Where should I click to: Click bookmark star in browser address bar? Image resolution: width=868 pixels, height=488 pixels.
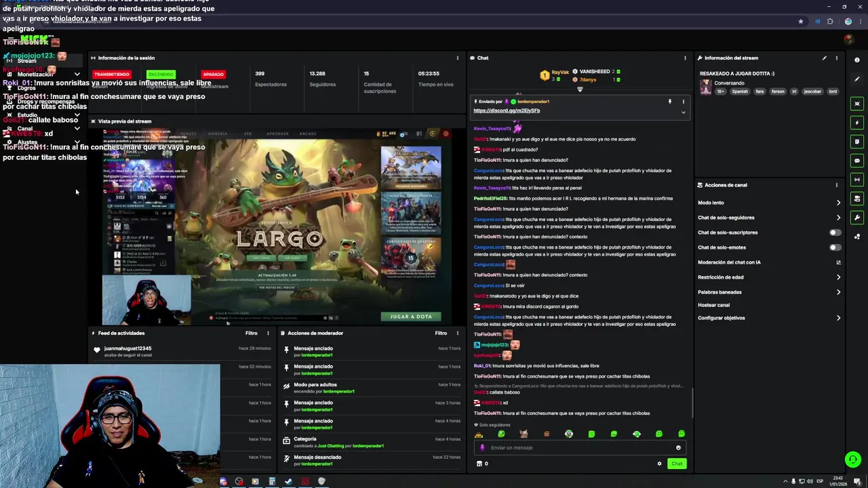801,22
